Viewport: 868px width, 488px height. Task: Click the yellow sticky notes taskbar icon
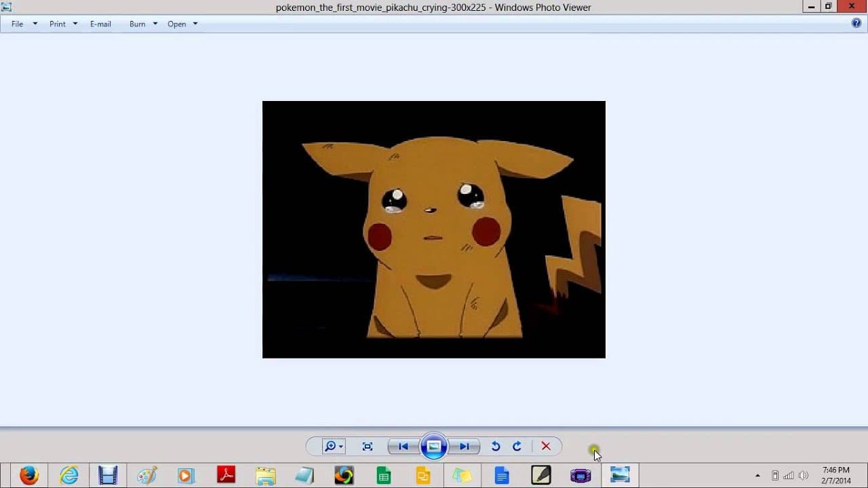462,475
